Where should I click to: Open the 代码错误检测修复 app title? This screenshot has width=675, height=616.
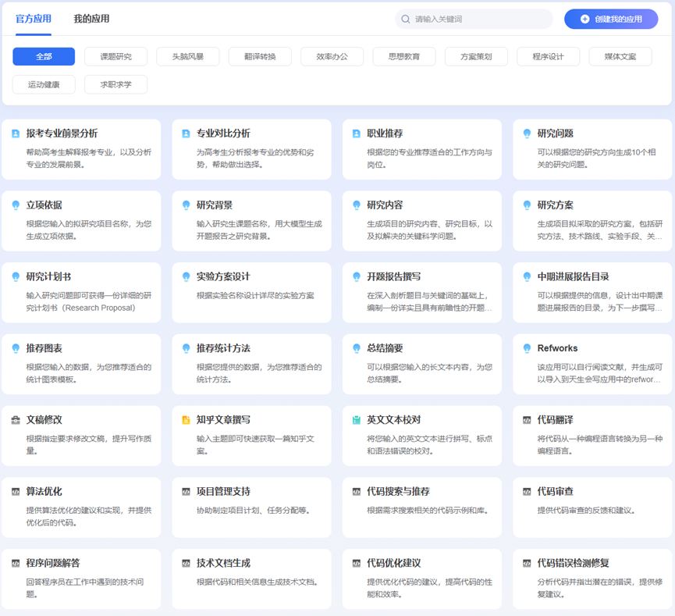pos(574,563)
